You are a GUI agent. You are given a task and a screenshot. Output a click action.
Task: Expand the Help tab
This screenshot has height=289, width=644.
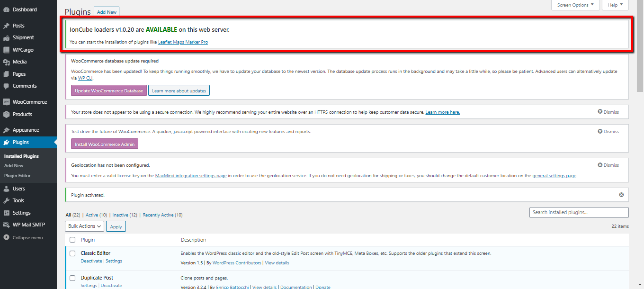(615, 5)
